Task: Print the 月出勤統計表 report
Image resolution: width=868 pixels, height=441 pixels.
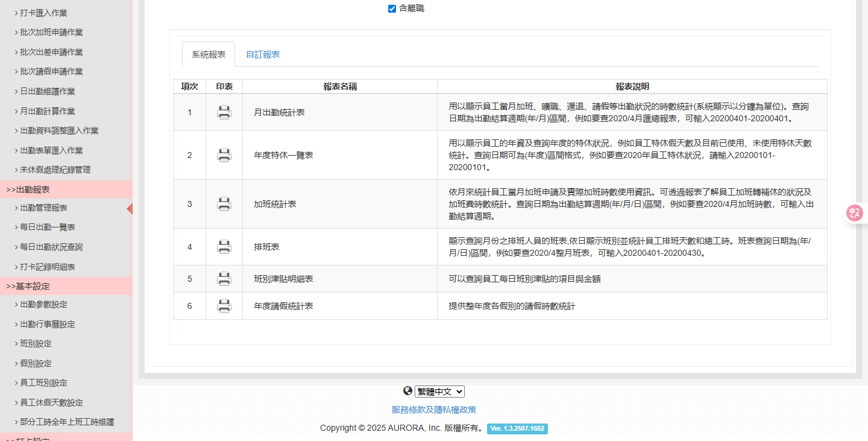Action: coord(224,112)
